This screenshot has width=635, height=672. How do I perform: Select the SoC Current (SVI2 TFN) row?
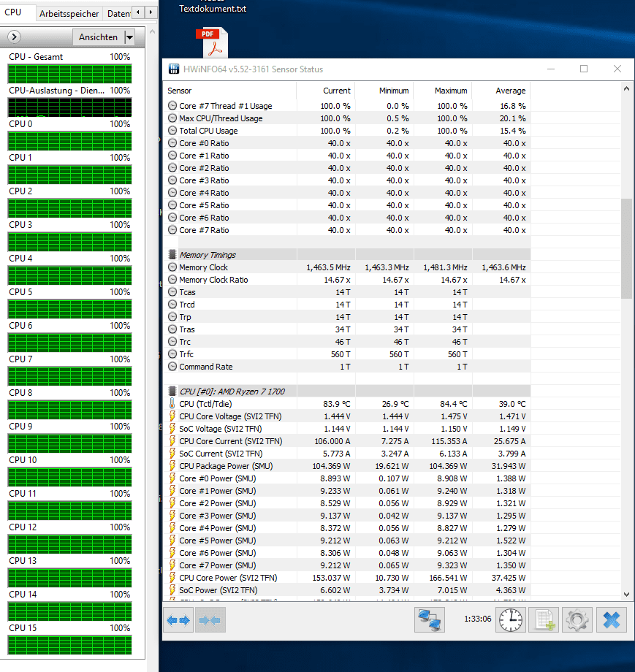coord(347,453)
